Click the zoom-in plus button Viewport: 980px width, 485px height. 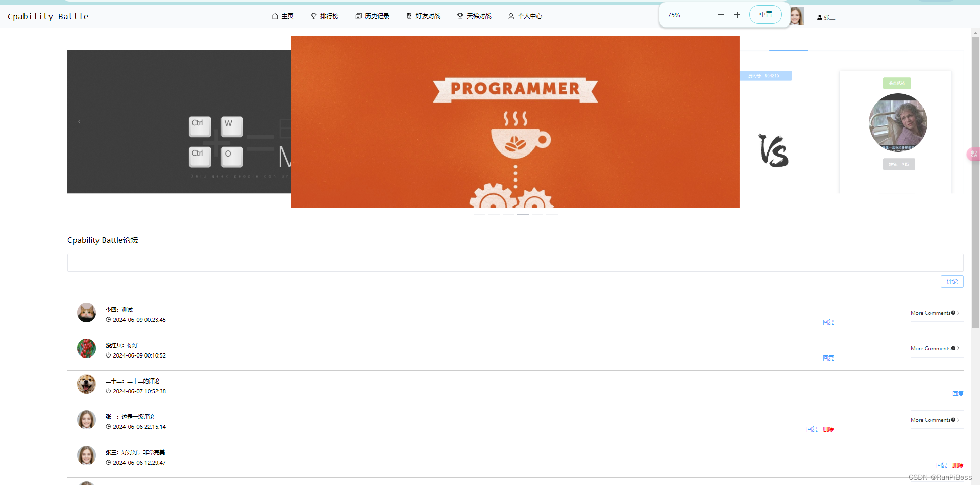[x=737, y=15]
